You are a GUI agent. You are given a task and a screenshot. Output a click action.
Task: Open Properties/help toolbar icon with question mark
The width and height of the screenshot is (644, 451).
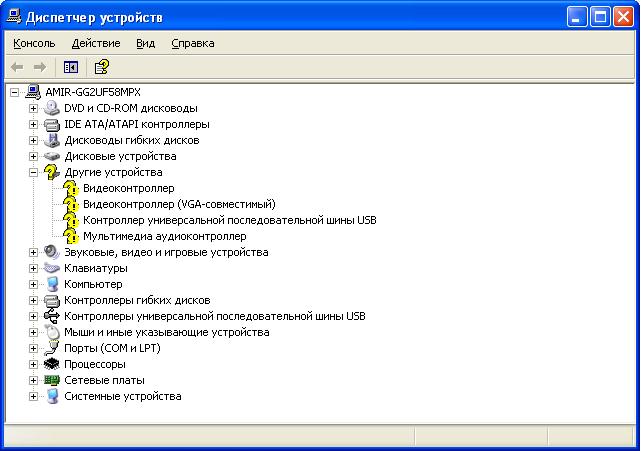(x=101, y=67)
